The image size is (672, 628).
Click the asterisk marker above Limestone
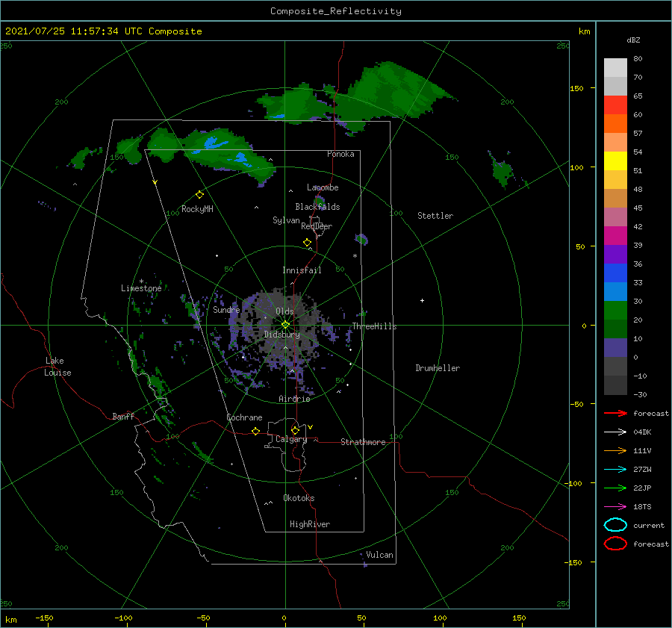(141, 282)
